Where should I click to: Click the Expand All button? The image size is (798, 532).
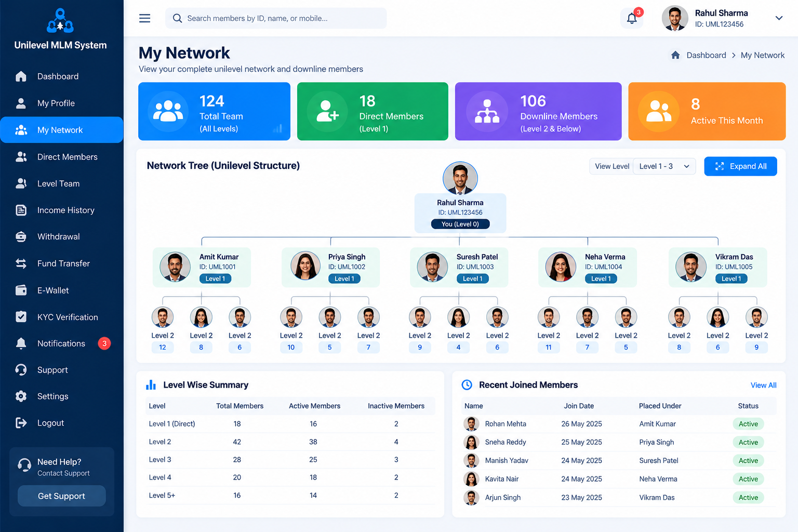(740, 166)
